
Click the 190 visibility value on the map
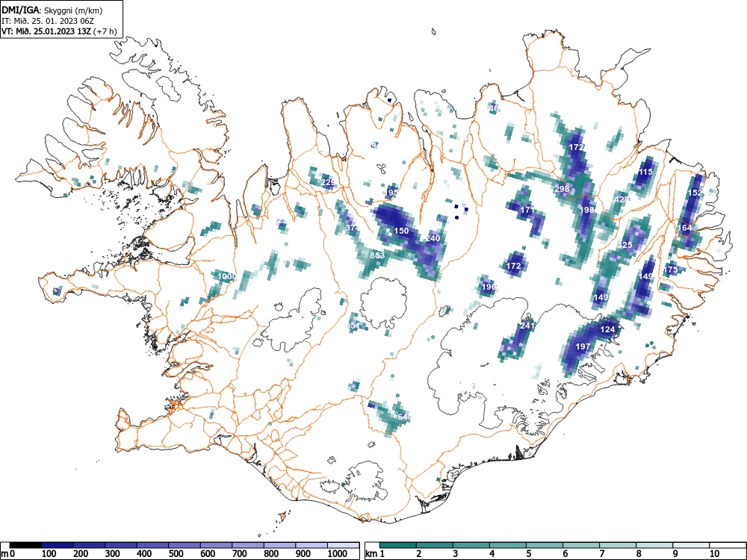point(489,287)
